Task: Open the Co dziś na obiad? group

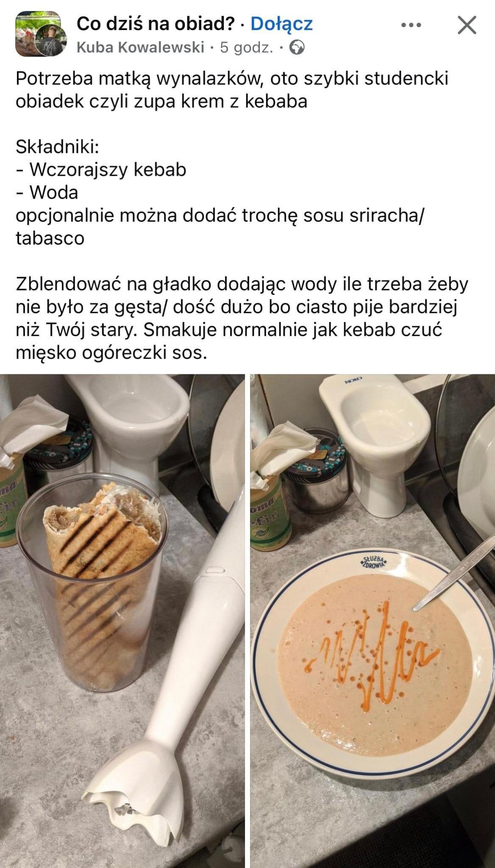Action: click(x=156, y=24)
